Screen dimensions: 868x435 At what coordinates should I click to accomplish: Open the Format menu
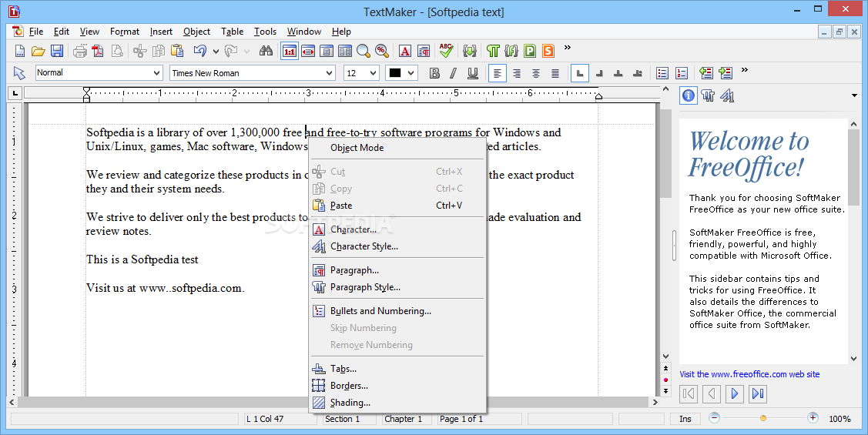point(125,32)
